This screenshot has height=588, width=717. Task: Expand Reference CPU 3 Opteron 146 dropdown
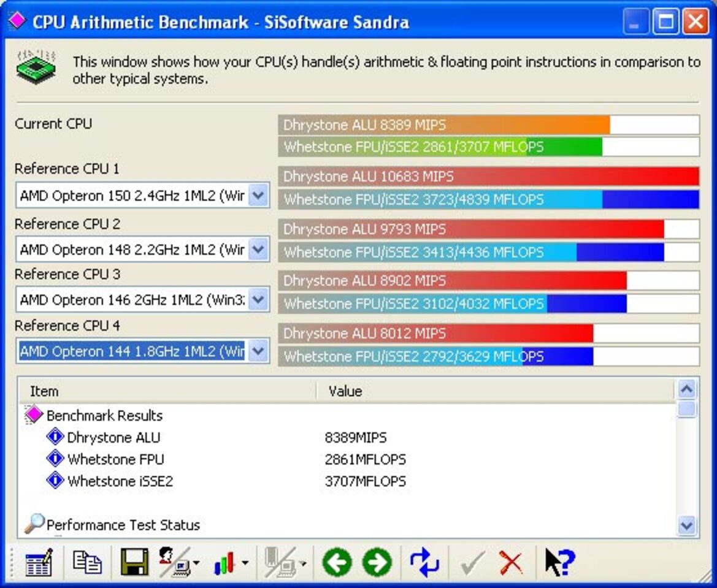tap(258, 299)
